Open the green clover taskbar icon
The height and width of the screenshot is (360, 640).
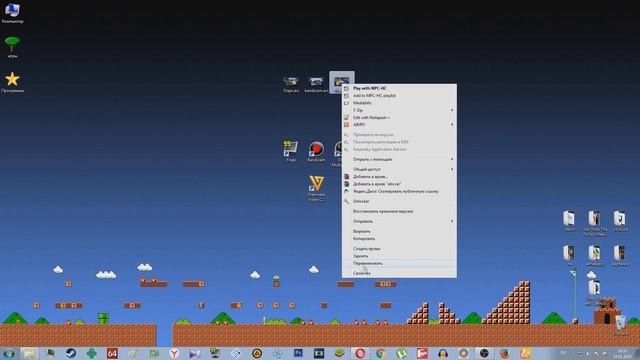coord(91,353)
